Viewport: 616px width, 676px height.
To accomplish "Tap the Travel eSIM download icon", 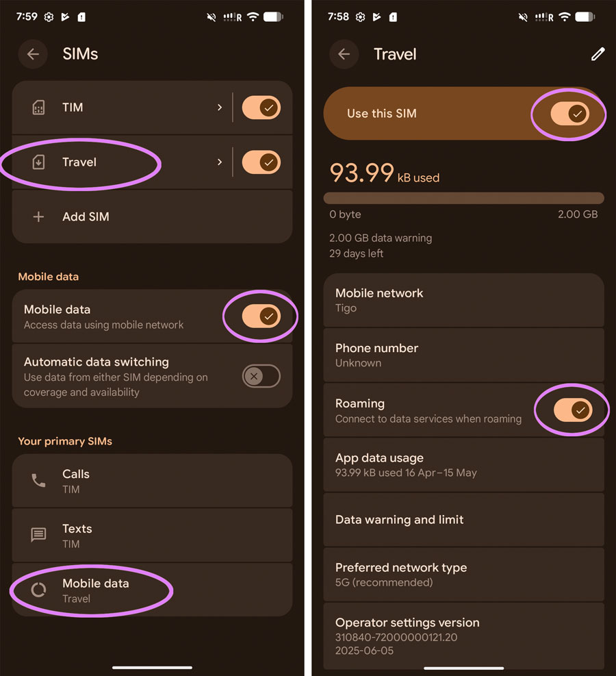I will click(39, 162).
